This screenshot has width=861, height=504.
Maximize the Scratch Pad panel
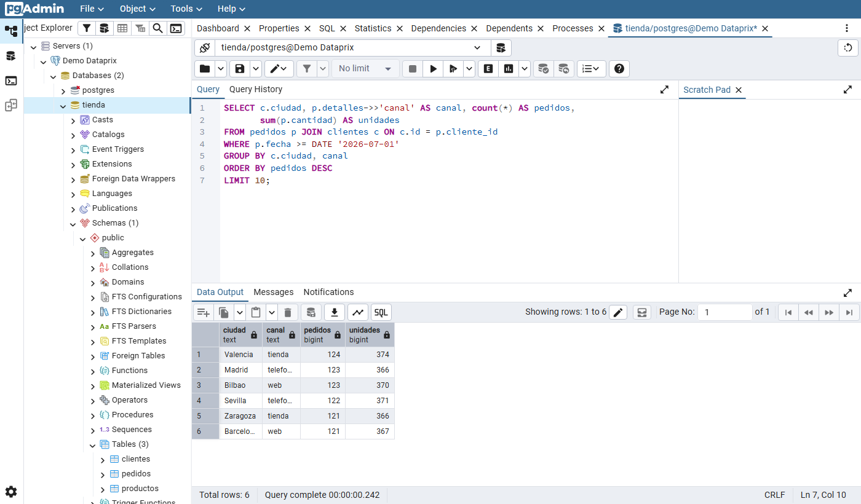tap(847, 90)
